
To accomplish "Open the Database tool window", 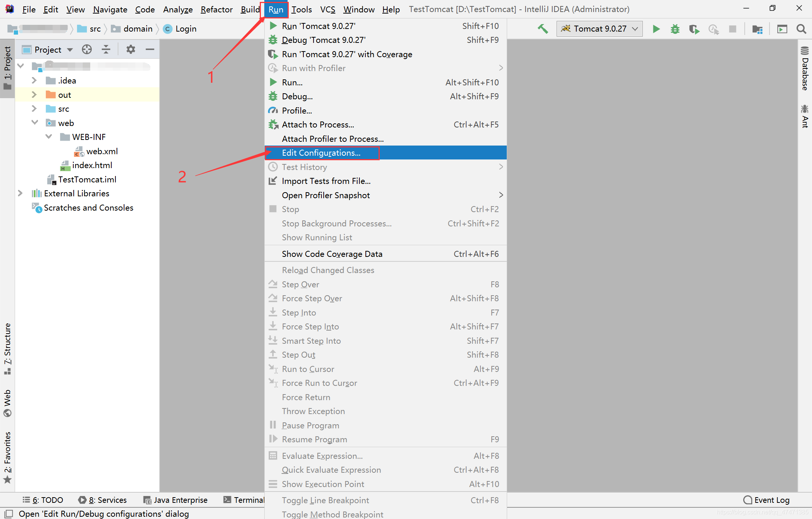I will (x=804, y=68).
